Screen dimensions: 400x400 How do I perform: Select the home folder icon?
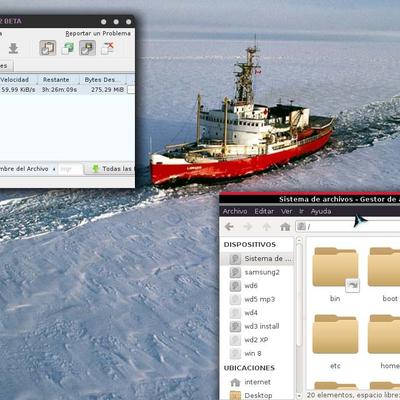point(384,334)
